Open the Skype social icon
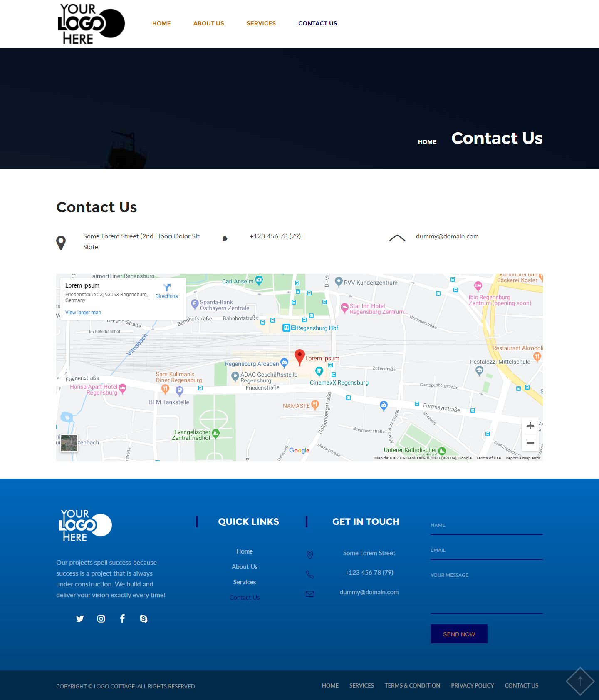The height and width of the screenshot is (700, 599). (x=144, y=618)
